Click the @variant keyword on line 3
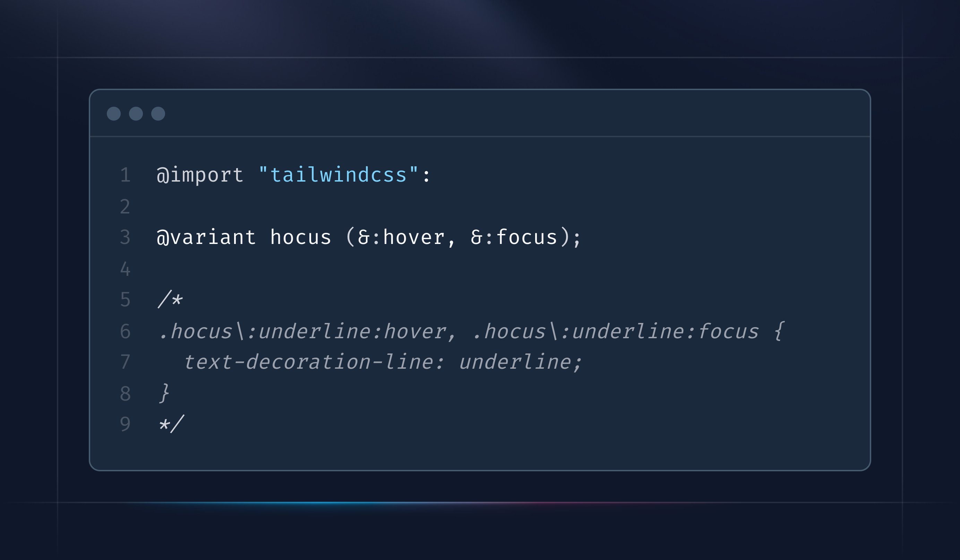Screen dimensions: 960x560 click(206, 238)
